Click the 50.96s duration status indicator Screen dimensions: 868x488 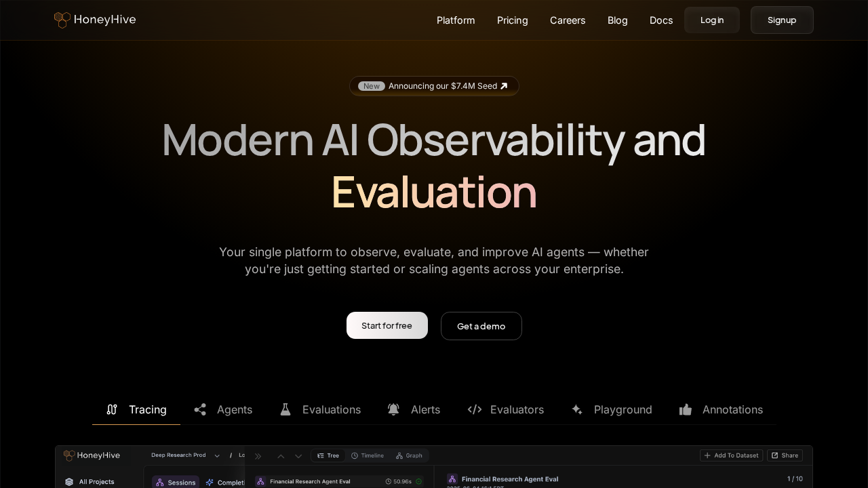pyautogui.click(x=399, y=481)
